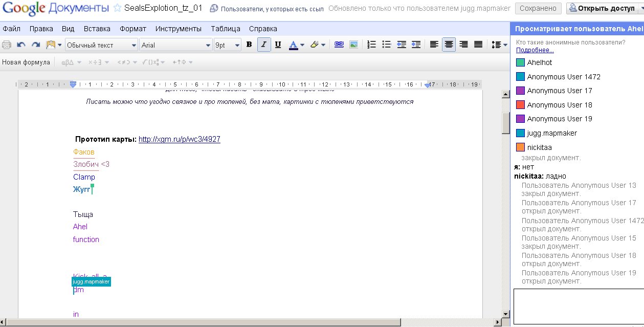Open paragraph style dropdown 'Обычный текст'
Viewport: 644px width, 327px height.
click(101, 45)
